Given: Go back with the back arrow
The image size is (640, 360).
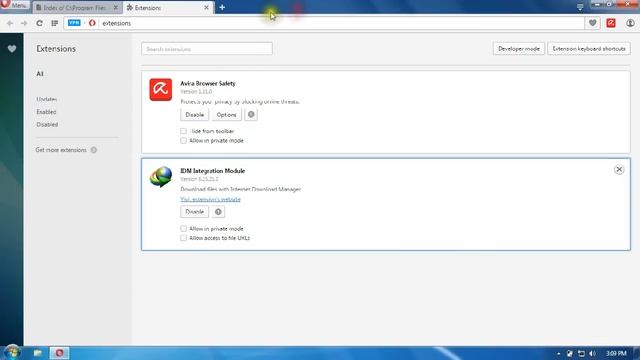Looking at the screenshot, I should pos(10,23).
